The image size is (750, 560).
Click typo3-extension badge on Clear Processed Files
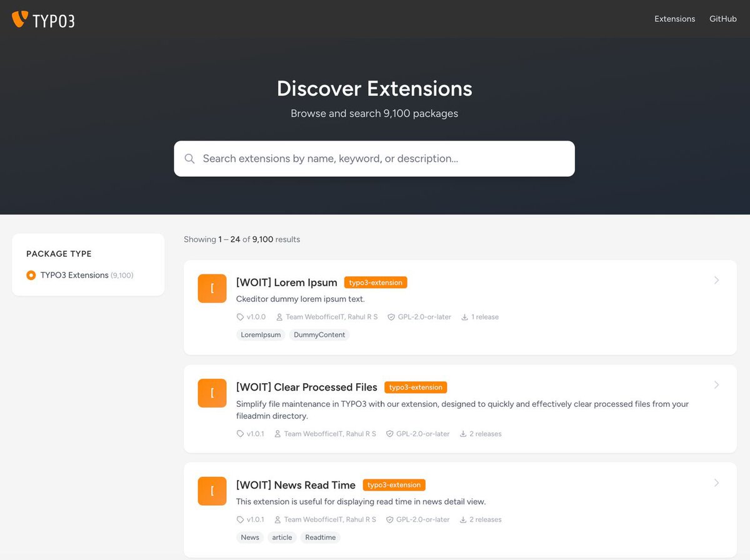point(416,387)
